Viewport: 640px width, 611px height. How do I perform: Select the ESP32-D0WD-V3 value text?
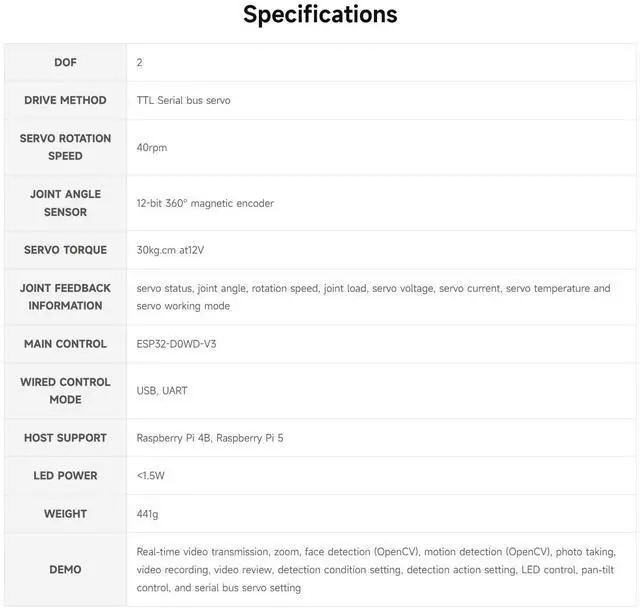coord(177,344)
